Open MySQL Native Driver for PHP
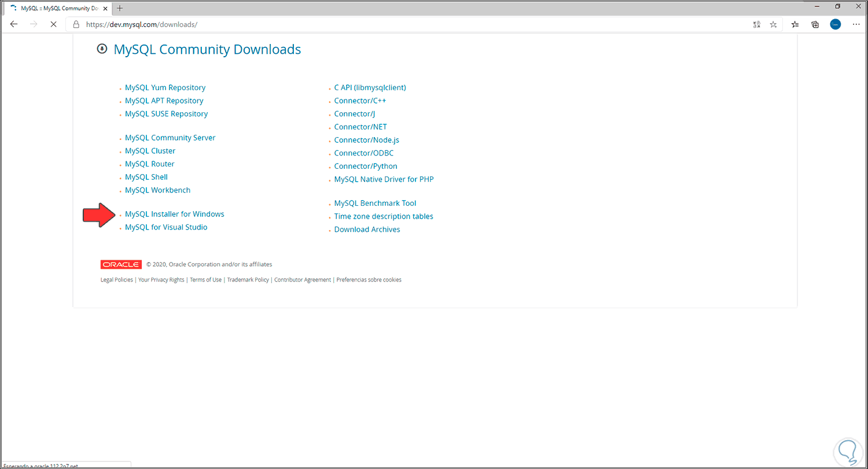This screenshot has height=469, width=868. (384, 179)
